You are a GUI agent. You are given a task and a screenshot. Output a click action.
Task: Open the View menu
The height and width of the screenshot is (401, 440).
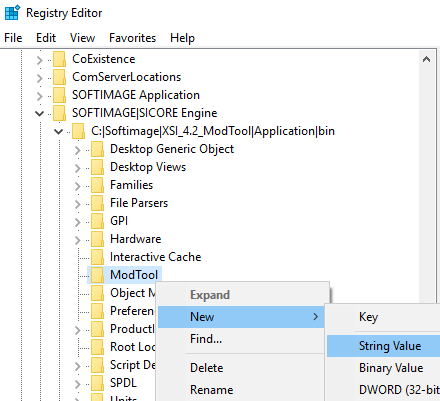82,38
